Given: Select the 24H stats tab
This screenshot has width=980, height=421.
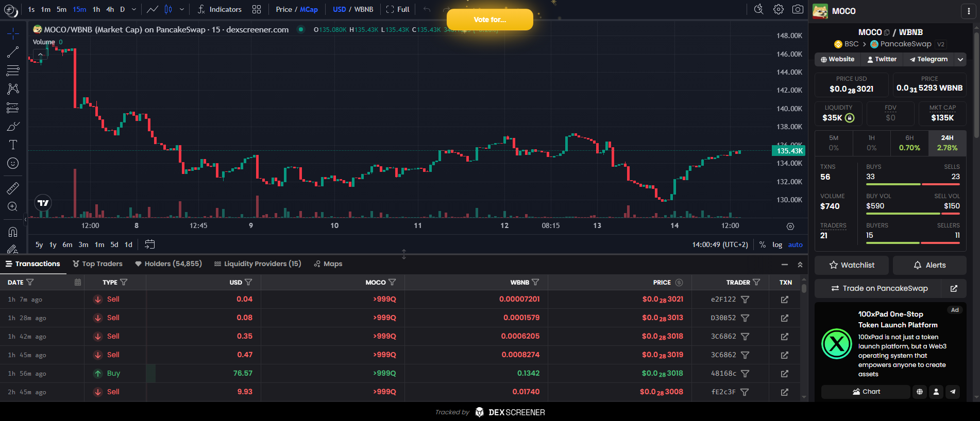Looking at the screenshot, I should pos(947,143).
